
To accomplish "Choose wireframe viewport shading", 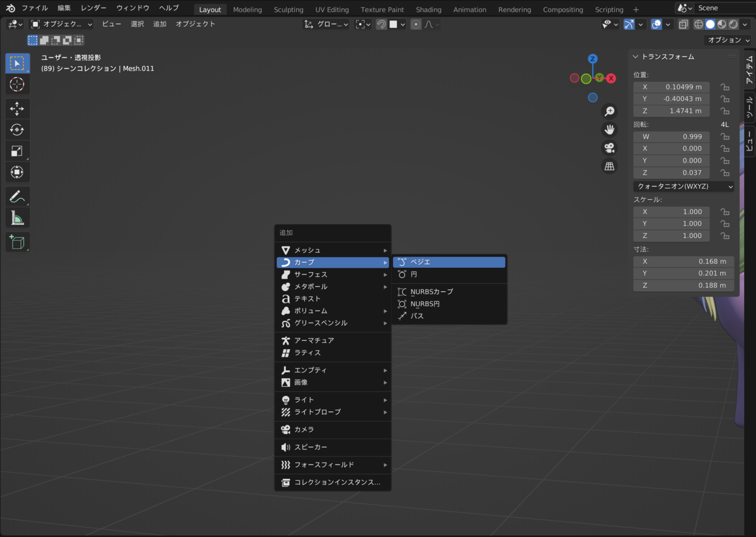I will (699, 24).
